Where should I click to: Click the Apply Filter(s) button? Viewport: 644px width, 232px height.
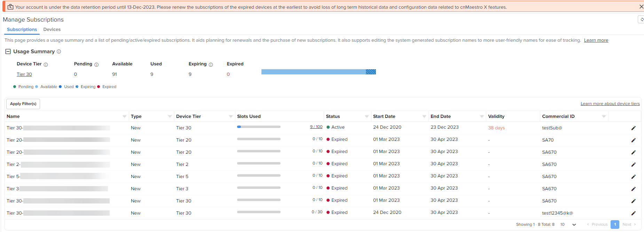point(23,104)
